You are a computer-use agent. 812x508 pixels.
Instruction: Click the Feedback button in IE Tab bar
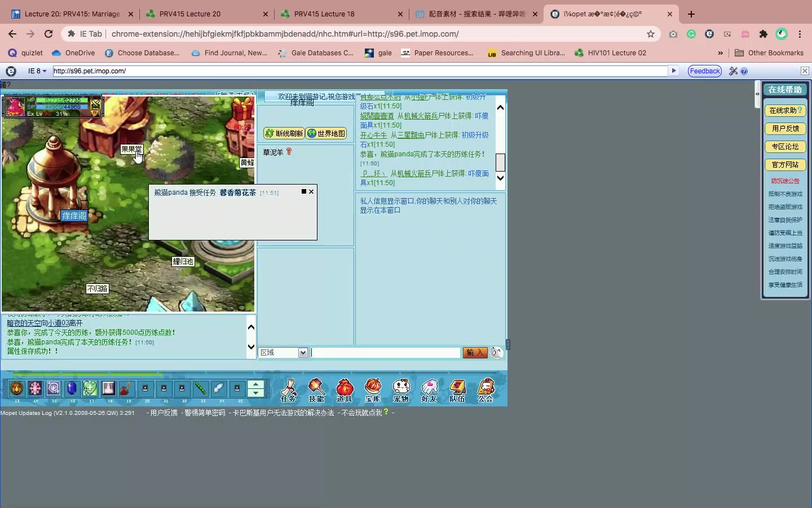pos(705,71)
